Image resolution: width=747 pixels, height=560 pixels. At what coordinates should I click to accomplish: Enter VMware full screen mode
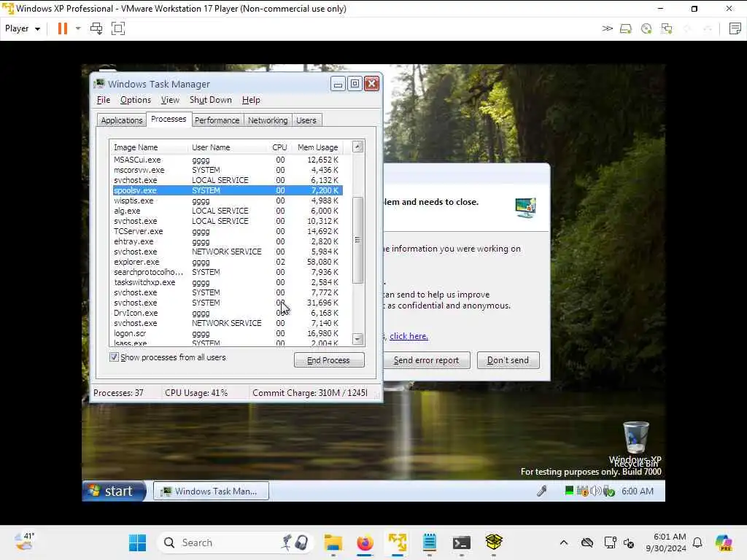(x=117, y=28)
